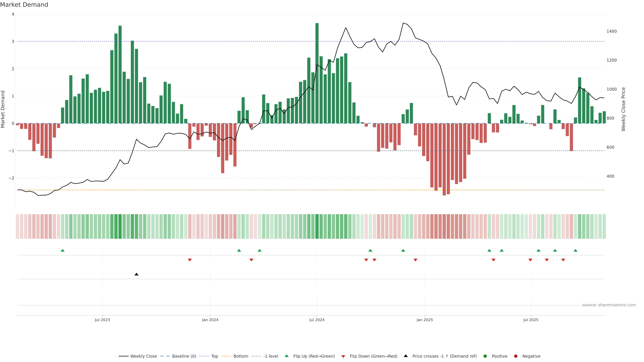Click the black Price crosses -1 triangle marker
Viewport: 644px width, 362px height.
point(136,274)
